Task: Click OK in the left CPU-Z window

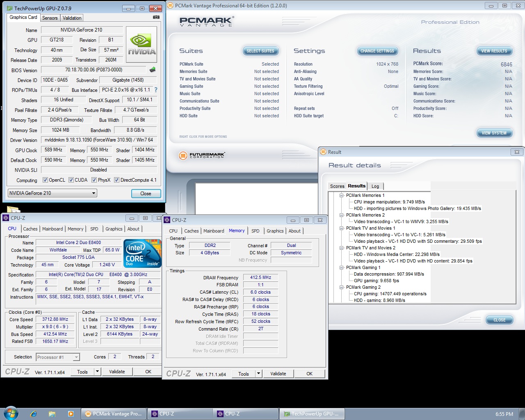Action: point(148,372)
